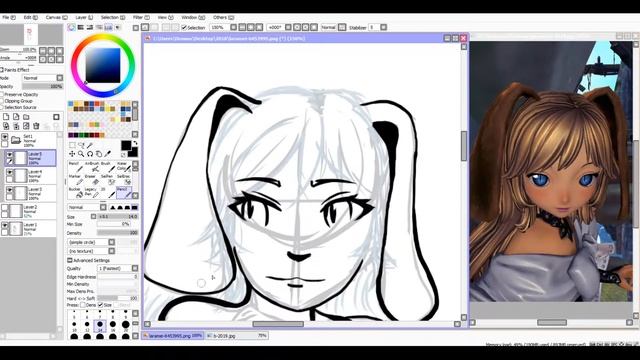Create a new normal layer
Screen dimensions: 640x360
coord(6,117)
